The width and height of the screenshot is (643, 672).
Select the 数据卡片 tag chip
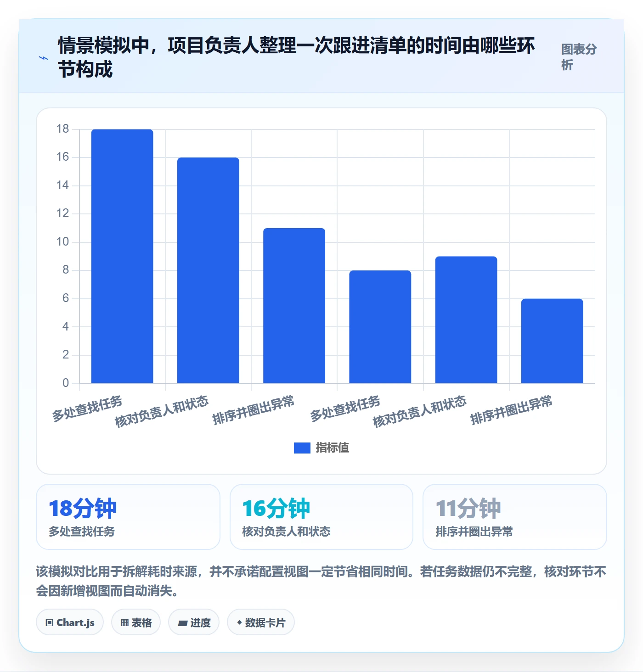(261, 622)
